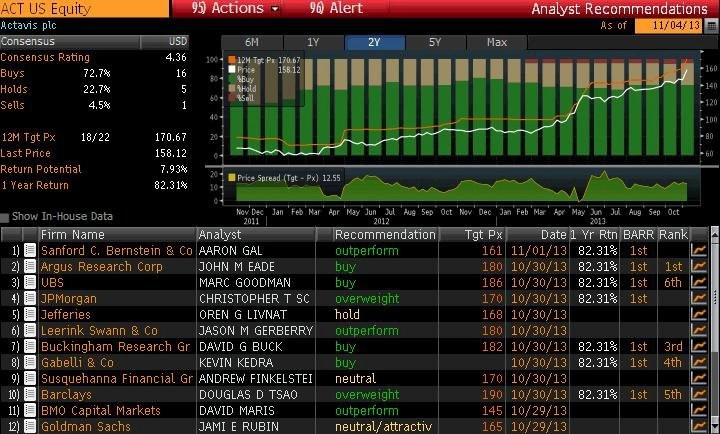This screenshot has height=434, width=720.
Task: Click Consensus Rating value 4.36
Action: 176,57
